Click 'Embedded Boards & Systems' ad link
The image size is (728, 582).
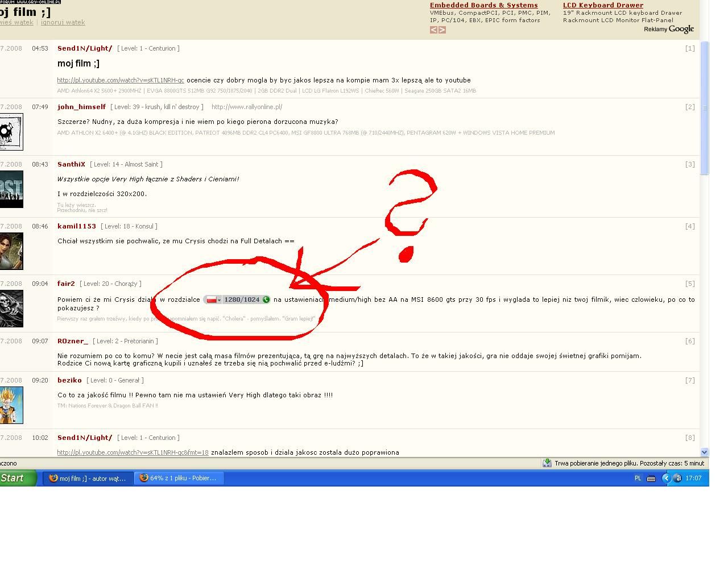[483, 5]
